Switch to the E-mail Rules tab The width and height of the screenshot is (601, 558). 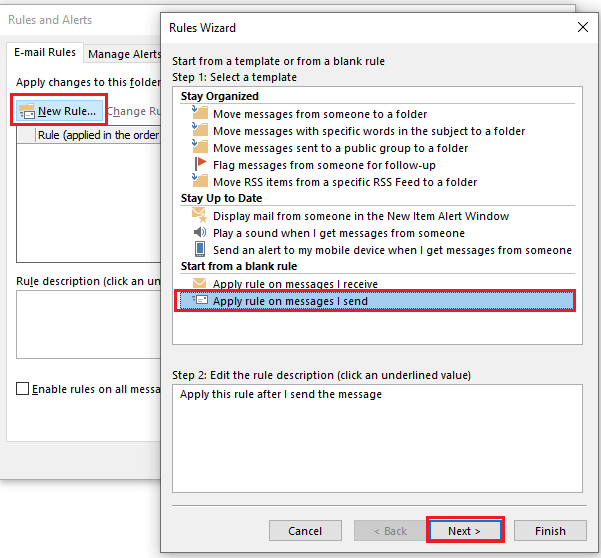pos(43,53)
